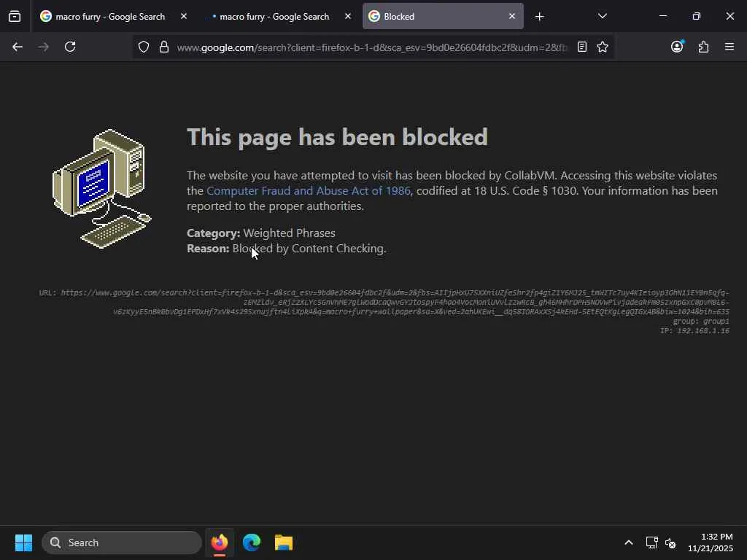Open the extensions puzzle icon

[x=704, y=47]
